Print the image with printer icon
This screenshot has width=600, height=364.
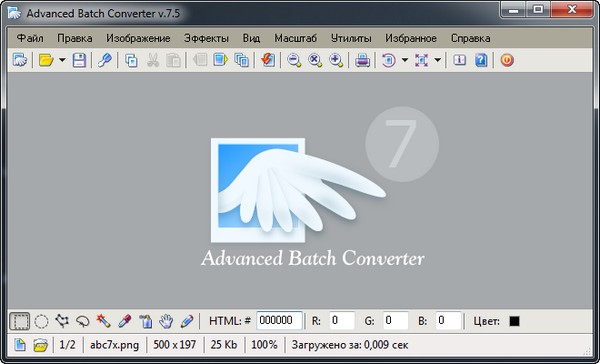[362, 60]
